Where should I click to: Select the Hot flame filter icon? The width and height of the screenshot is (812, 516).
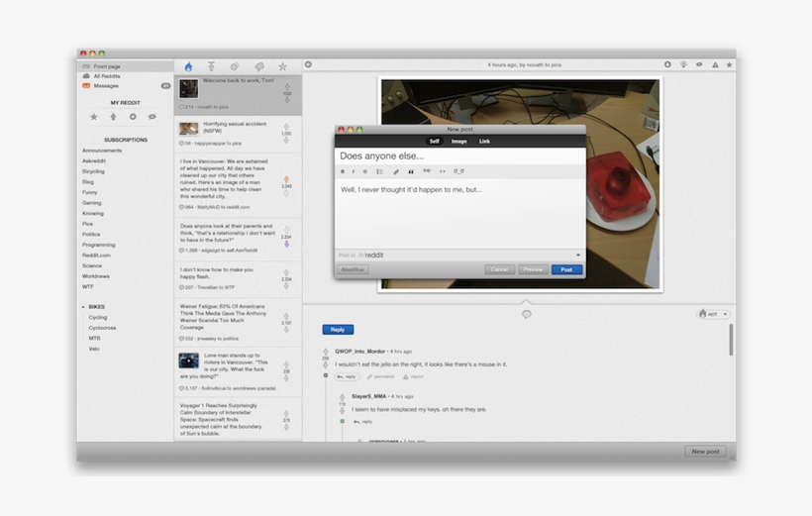click(x=188, y=66)
